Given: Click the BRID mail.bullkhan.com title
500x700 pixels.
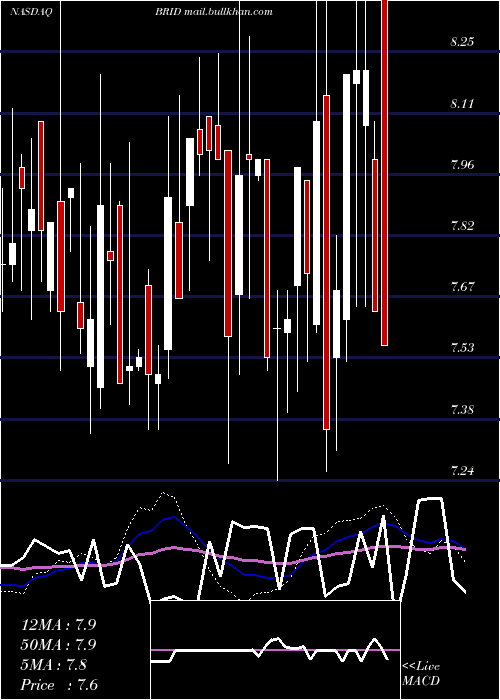Looking at the screenshot, I should point(214,12).
